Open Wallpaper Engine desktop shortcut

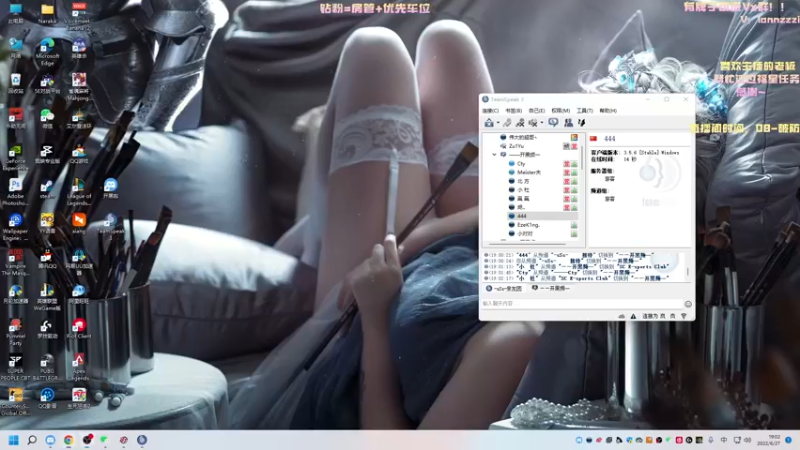click(15, 227)
